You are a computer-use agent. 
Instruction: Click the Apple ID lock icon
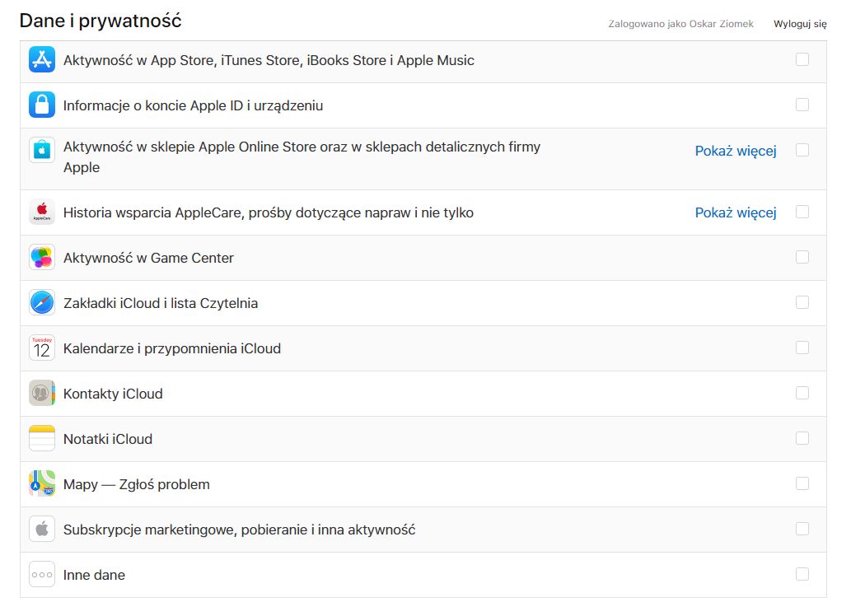coord(42,105)
